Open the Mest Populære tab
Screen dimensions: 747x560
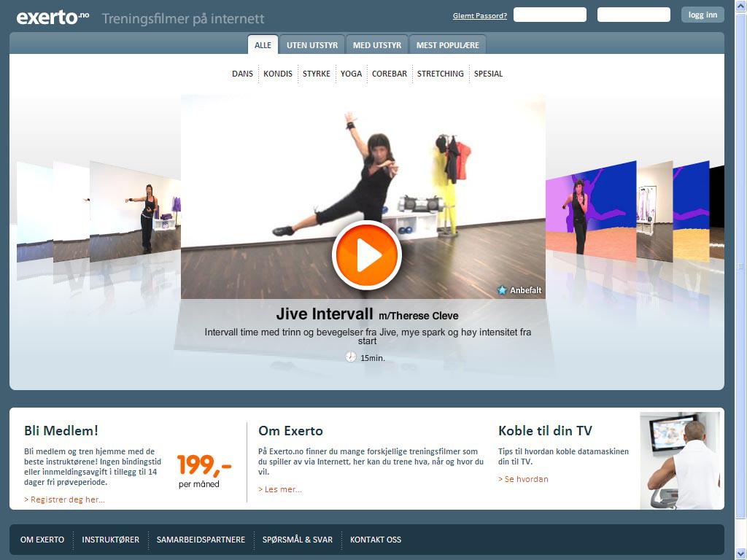point(447,45)
